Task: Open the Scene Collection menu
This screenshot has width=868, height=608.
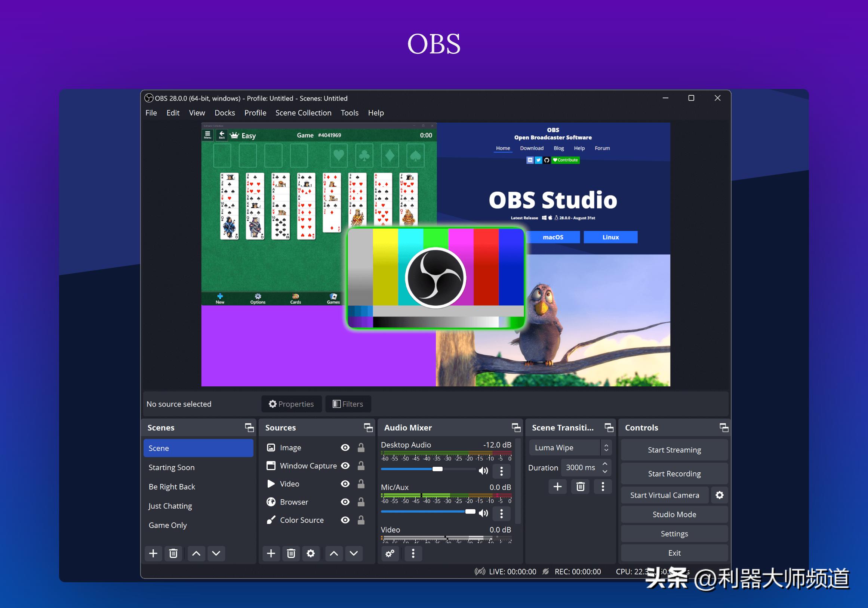Action: (303, 112)
